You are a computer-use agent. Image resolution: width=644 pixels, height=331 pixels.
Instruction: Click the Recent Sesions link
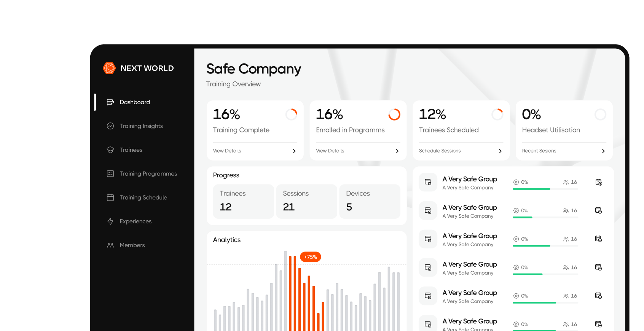(x=539, y=151)
